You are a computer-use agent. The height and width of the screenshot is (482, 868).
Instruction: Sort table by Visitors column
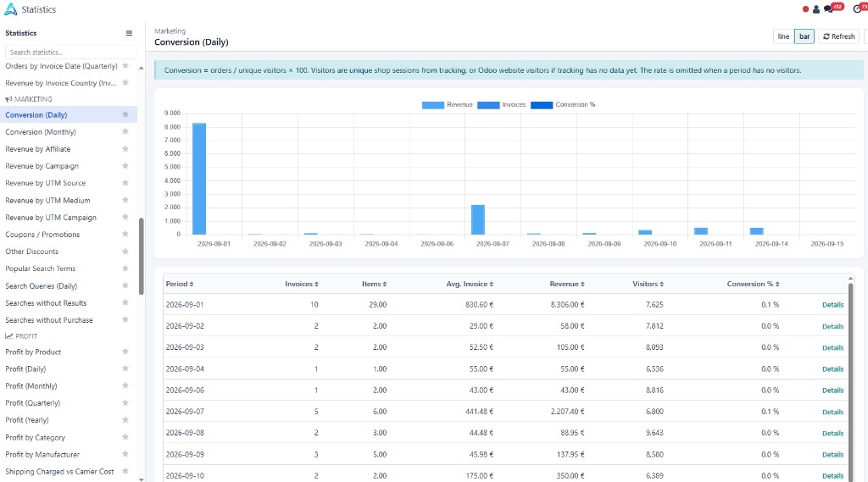point(648,284)
